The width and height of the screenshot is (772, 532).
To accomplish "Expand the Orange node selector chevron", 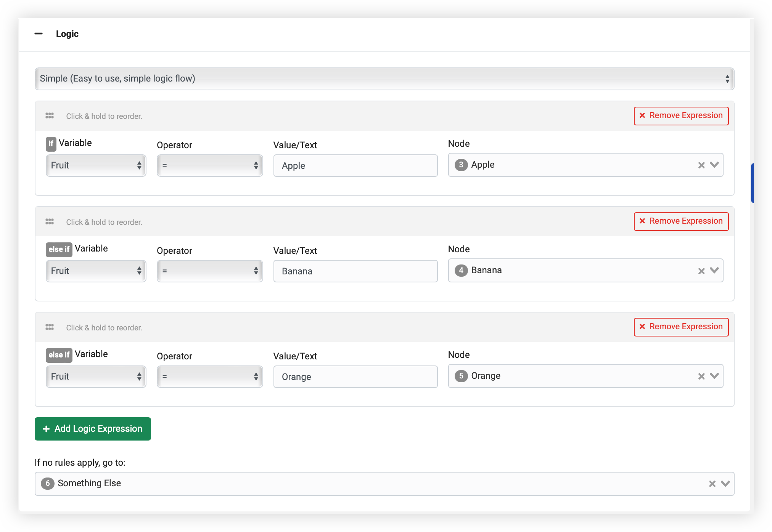I will 714,376.
